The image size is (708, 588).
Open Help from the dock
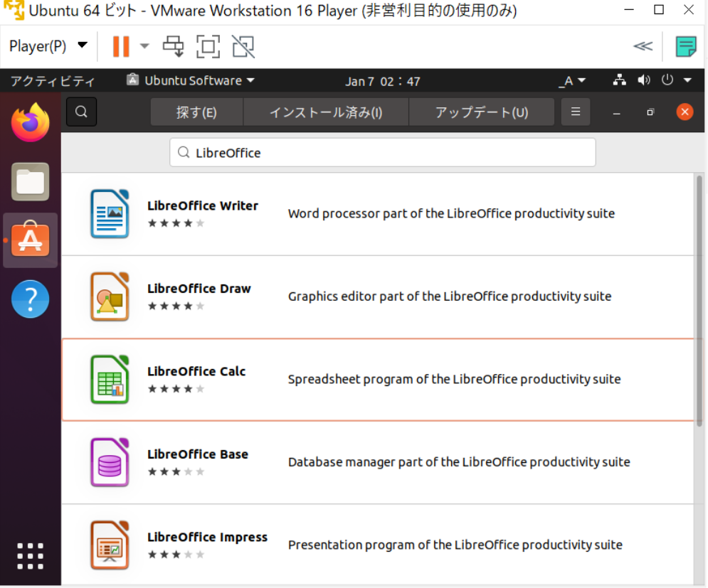[31, 299]
